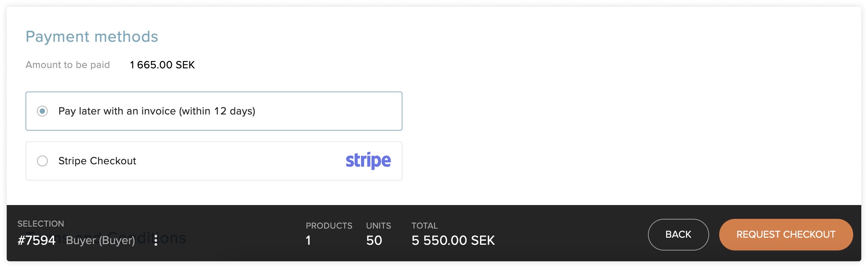Click the Units count 50
This screenshot has width=868, height=268.
pyautogui.click(x=374, y=240)
